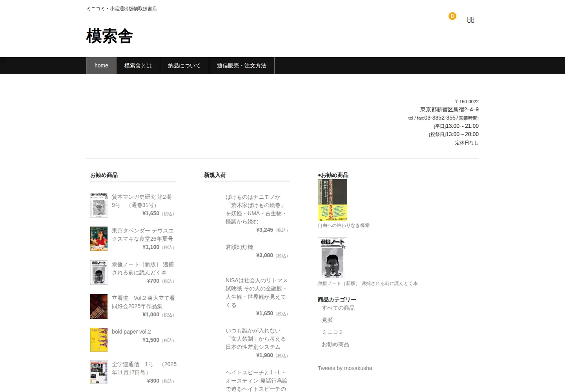Open thumbnail for 立看道 Vol.2
The height and width of the screenshot is (392, 565).
(99, 306)
